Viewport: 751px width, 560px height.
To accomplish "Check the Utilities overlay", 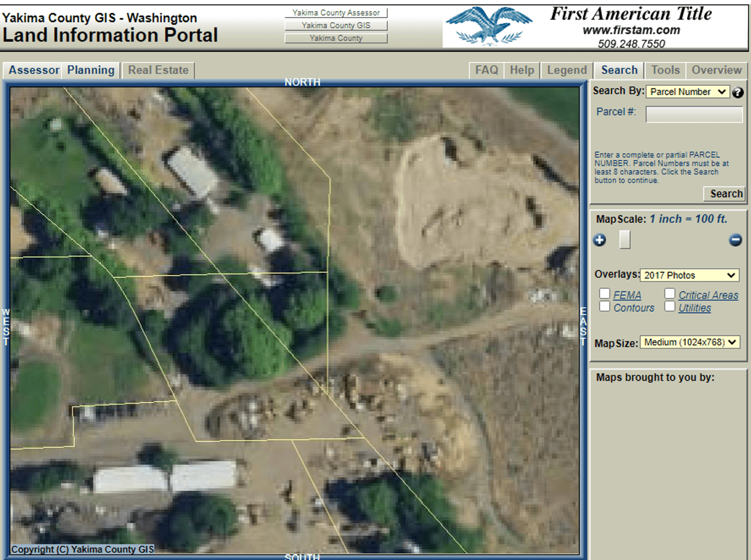I will click(x=670, y=306).
